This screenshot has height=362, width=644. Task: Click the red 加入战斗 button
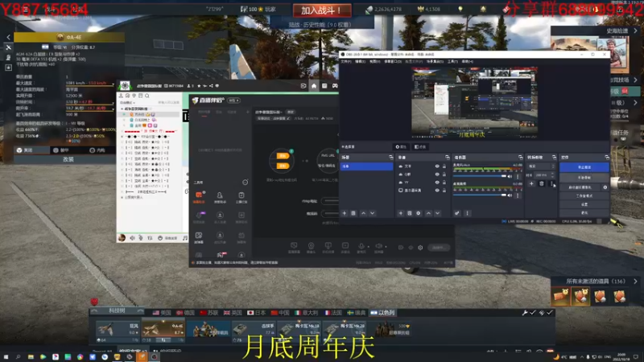pos(322,10)
